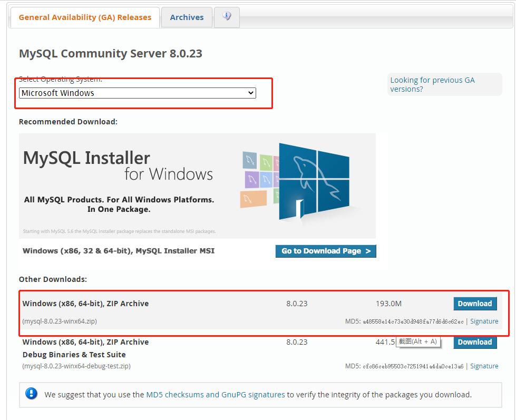Screen dimensions: 516x420
Task: Follow the MD5 checksums and GnuPG signatures link
Action: point(215,394)
